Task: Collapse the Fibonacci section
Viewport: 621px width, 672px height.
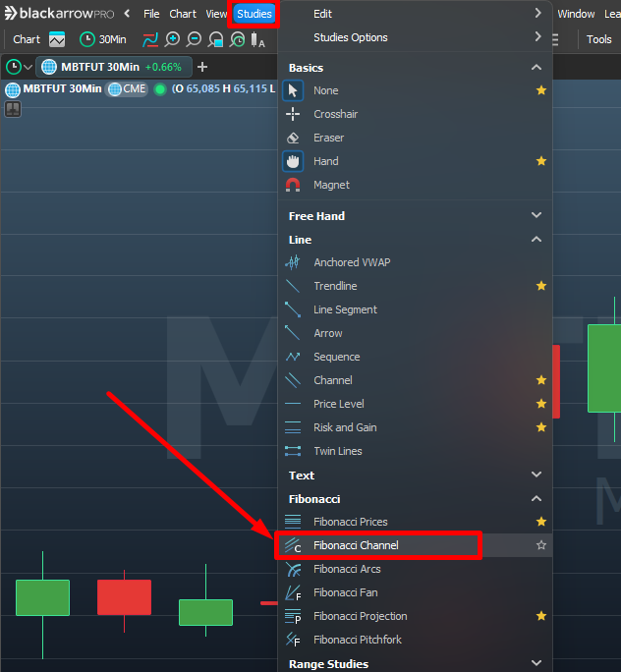Action: (536, 499)
